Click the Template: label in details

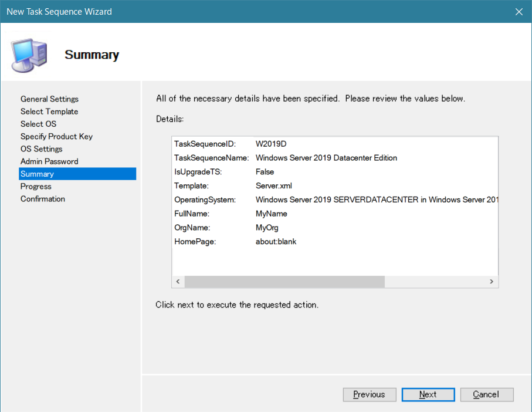(x=191, y=185)
